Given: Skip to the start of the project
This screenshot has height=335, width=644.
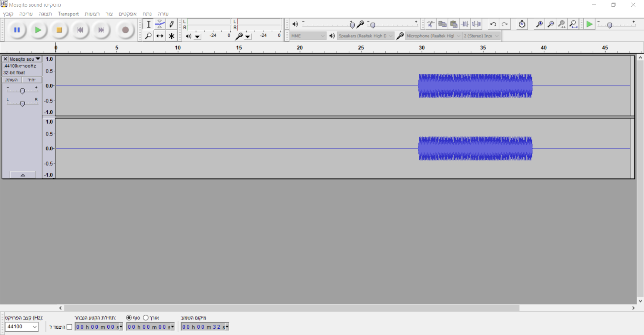Looking at the screenshot, I should point(80,30).
